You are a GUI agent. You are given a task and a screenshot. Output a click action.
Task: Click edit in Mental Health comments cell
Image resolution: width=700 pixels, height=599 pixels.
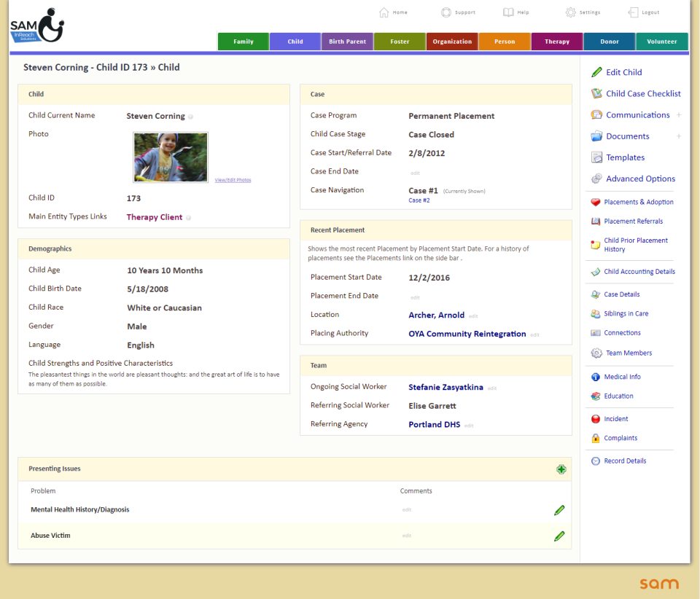tap(407, 510)
